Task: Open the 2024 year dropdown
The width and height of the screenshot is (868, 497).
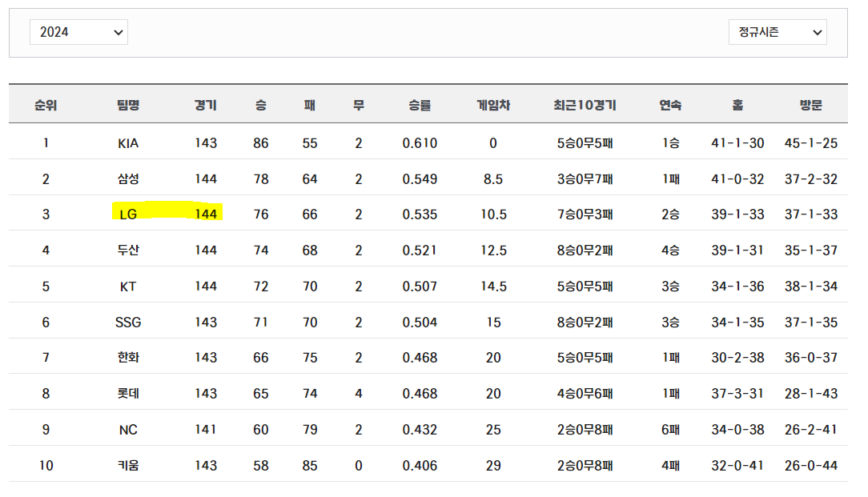Action: tap(78, 32)
